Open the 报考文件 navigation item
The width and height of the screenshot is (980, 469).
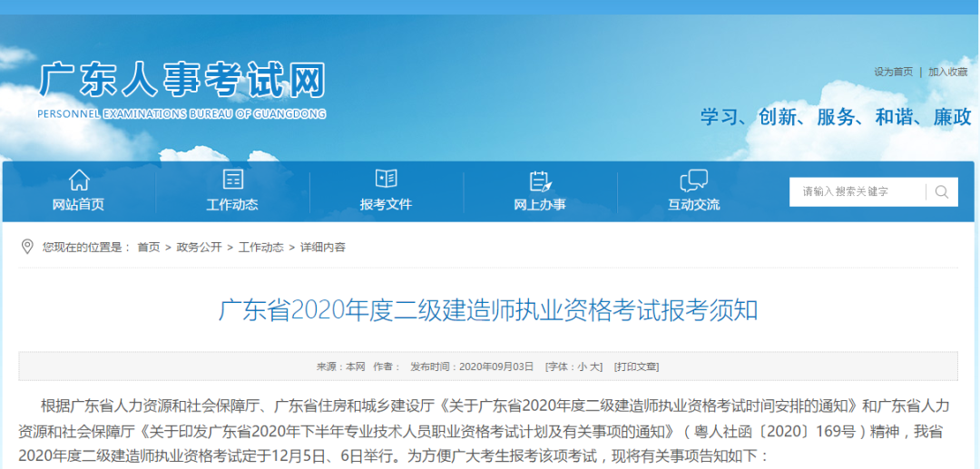pyautogui.click(x=387, y=205)
